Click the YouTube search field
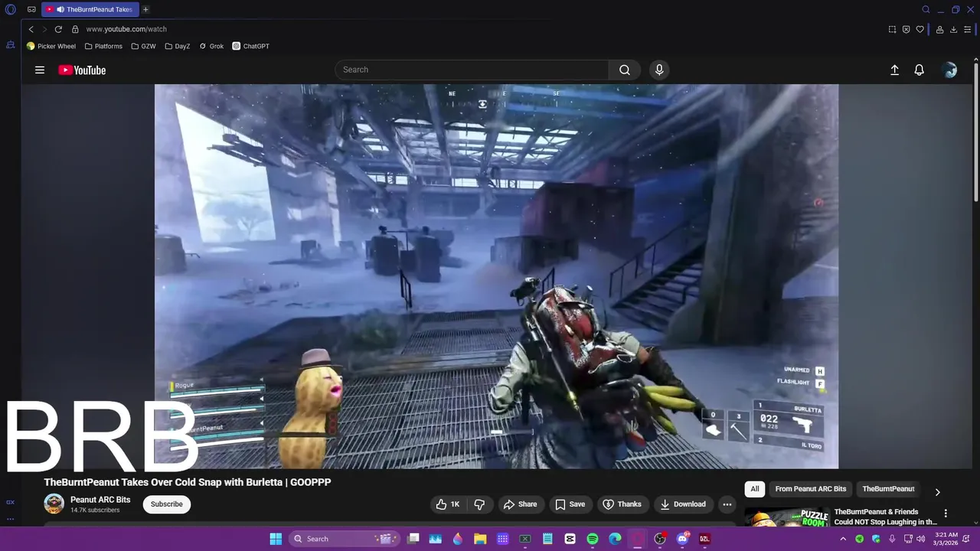Viewport: 980px width, 551px height. point(472,70)
